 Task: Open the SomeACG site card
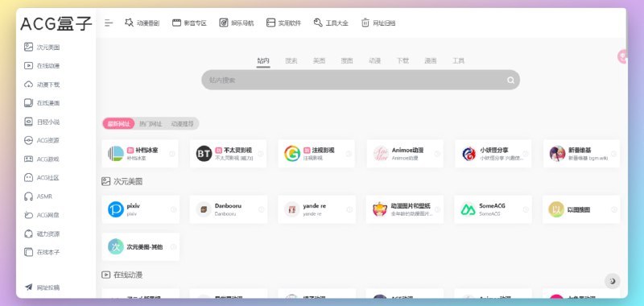click(x=493, y=209)
